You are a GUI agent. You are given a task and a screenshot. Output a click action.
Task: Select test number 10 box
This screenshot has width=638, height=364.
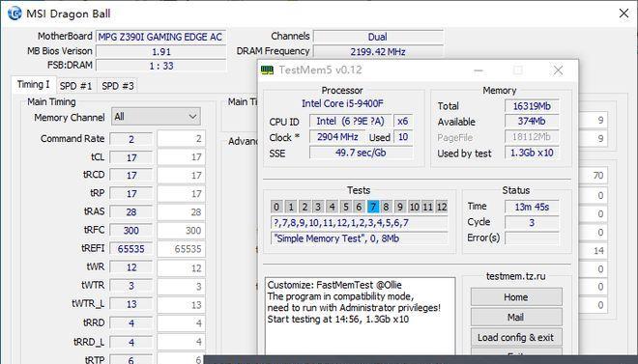coord(414,207)
